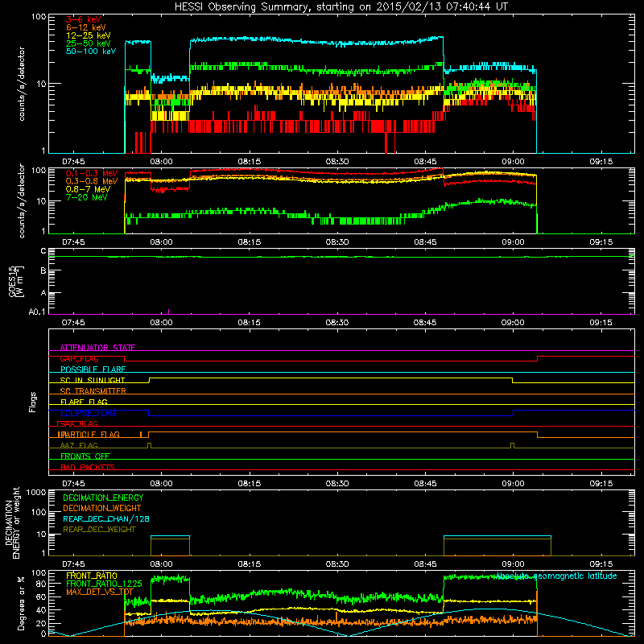Viewport: 644px width, 644px height.
Task: Select the SC_IN_SUNLIGHT flag label
Action: 93,380
